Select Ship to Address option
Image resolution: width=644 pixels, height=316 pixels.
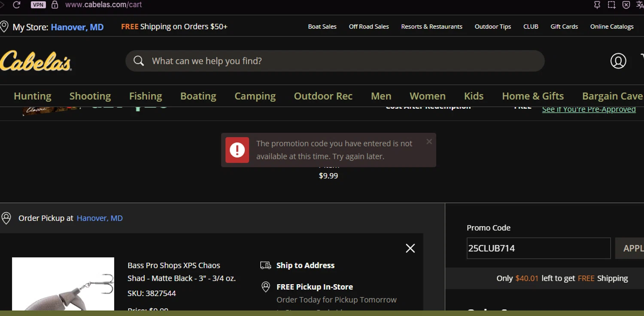click(305, 265)
